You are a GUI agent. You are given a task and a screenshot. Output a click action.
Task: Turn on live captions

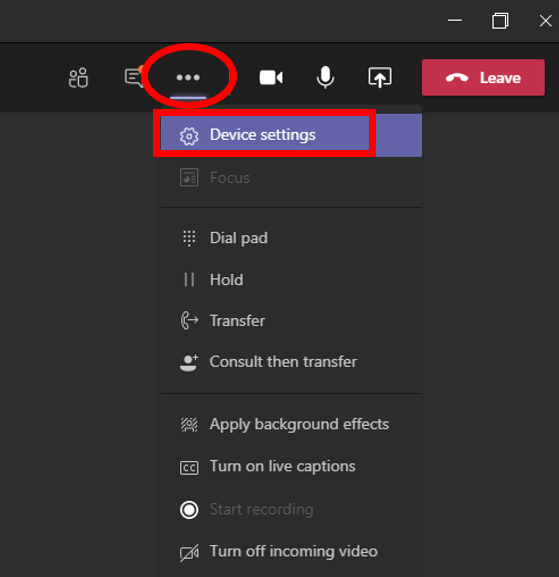pyautogui.click(x=291, y=467)
